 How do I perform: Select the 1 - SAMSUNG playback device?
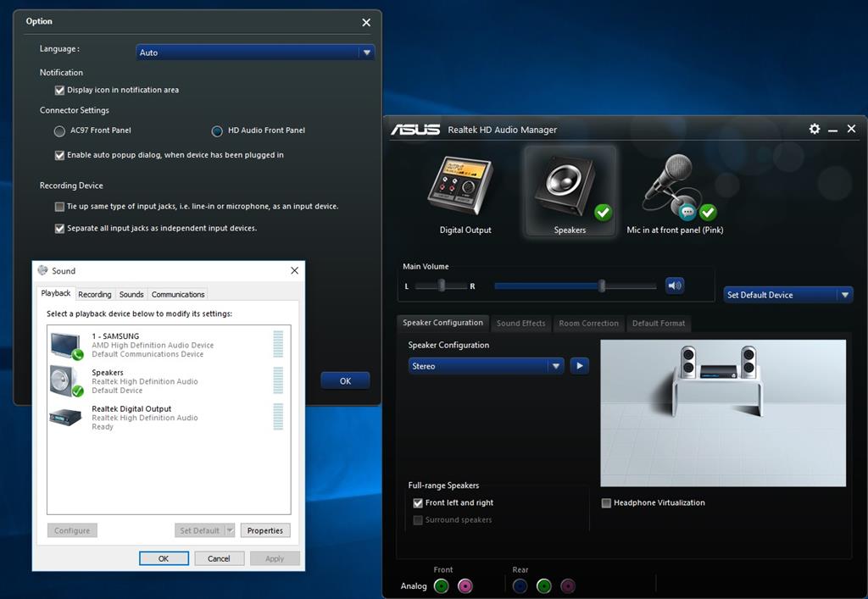[169, 345]
